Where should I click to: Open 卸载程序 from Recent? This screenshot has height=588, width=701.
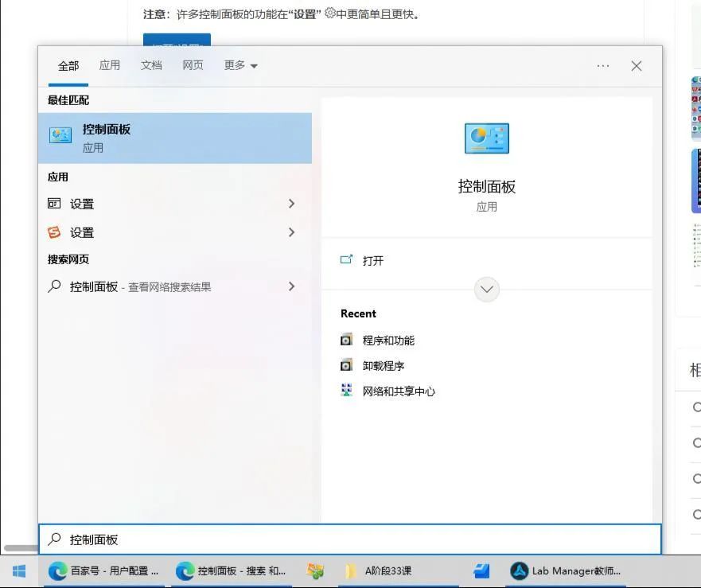pos(383,365)
